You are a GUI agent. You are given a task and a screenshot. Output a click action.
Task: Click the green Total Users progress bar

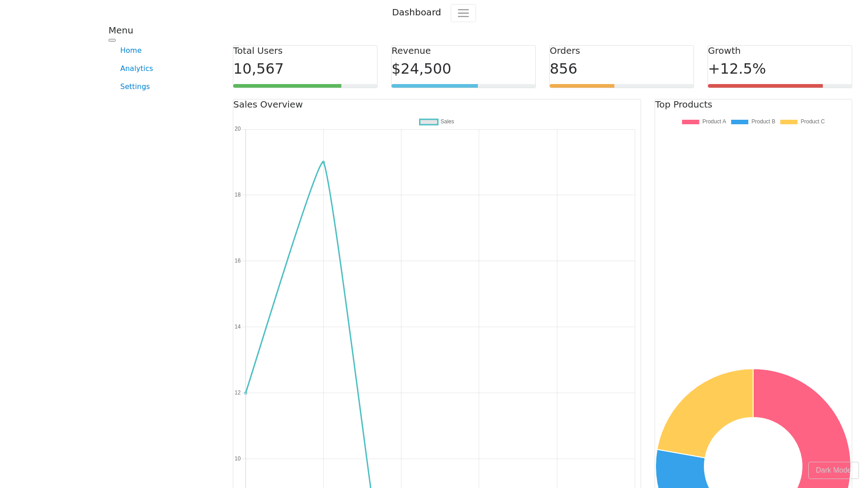click(x=287, y=86)
